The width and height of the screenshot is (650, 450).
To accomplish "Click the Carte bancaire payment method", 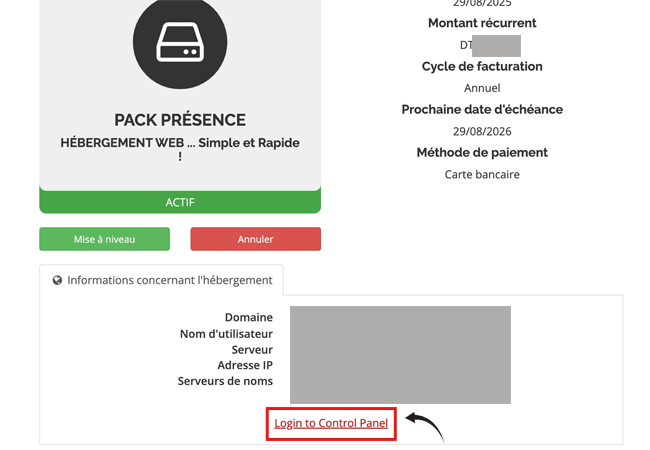I will point(482,174).
